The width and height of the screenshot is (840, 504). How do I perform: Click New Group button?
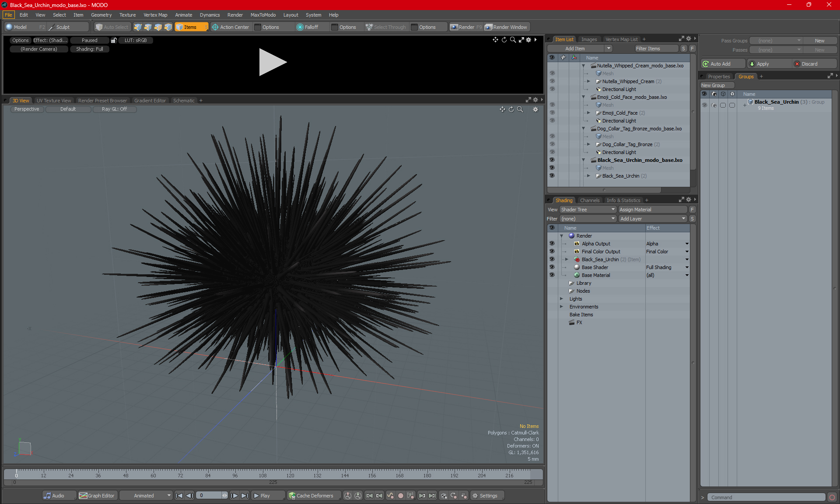coord(716,85)
